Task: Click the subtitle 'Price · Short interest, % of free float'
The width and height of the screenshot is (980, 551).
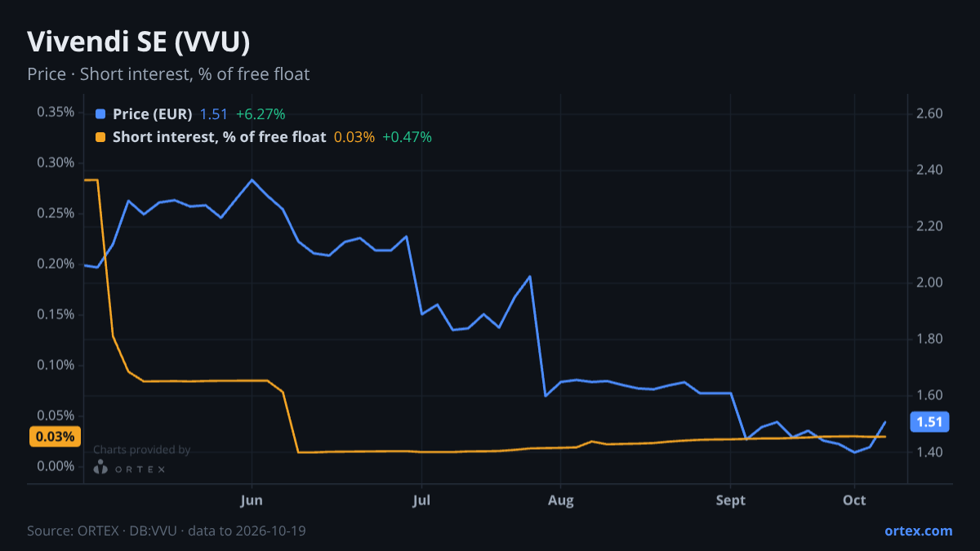Action: click(x=168, y=74)
